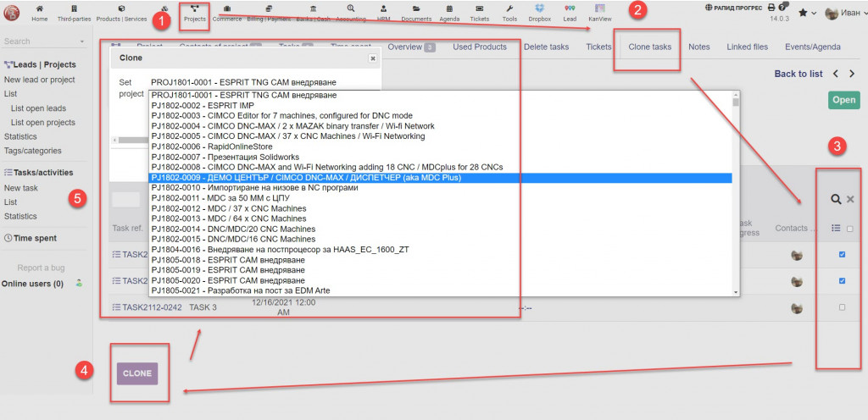Click the Back to list link
The width and height of the screenshot is (868, 420).
[798, 74]
